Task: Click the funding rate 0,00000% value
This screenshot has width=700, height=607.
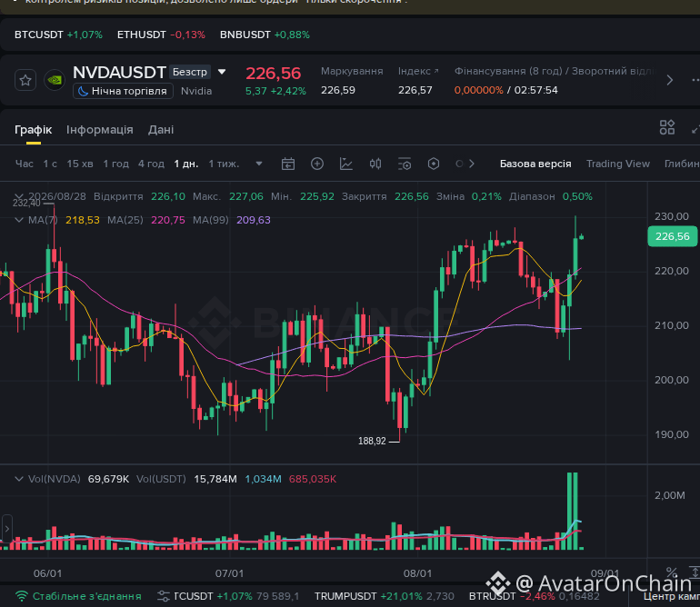Action: (478, 90)
